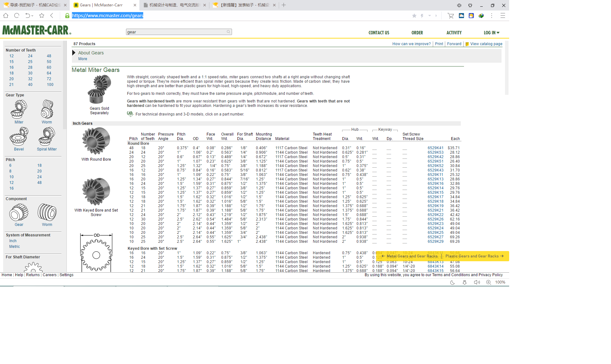Open View catalog page link
The width and height of the screenshot is (611, 364).
pos(484,44)
